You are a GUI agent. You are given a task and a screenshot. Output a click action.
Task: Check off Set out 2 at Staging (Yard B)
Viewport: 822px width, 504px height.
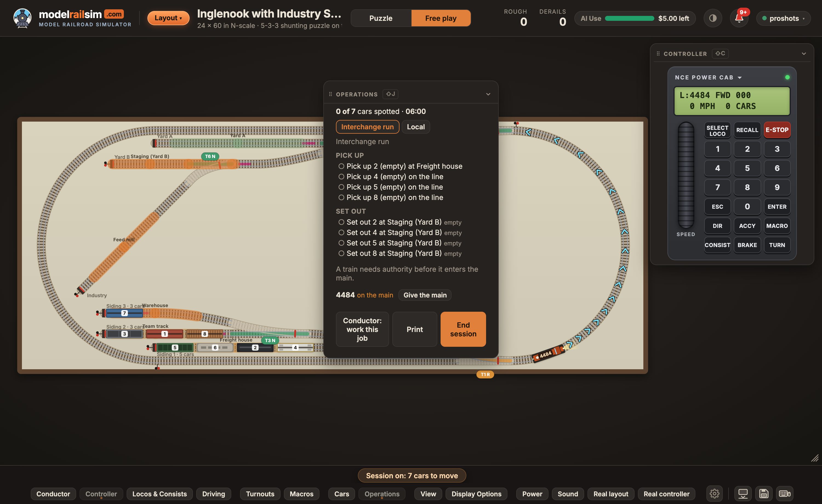pos(341,222)
